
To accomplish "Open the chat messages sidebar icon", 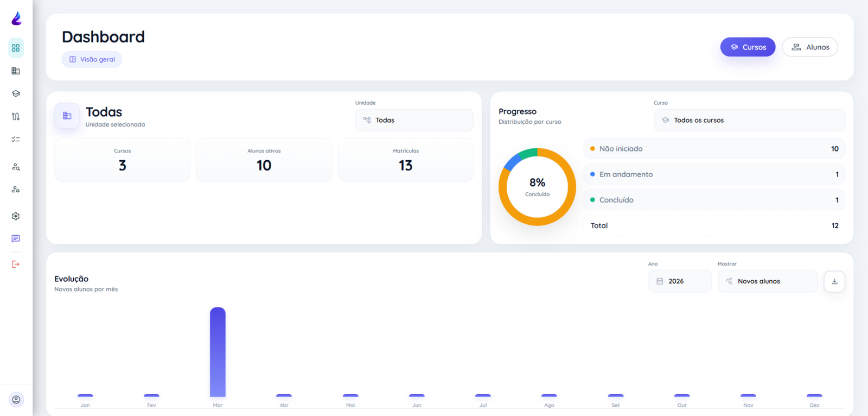I will (16, 239).
